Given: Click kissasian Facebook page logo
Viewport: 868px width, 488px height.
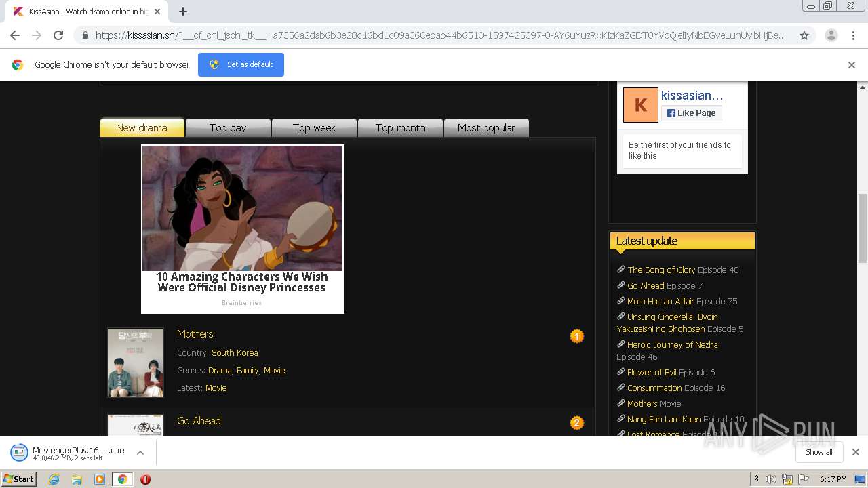Looking at the screenshot, I should 641,105.
